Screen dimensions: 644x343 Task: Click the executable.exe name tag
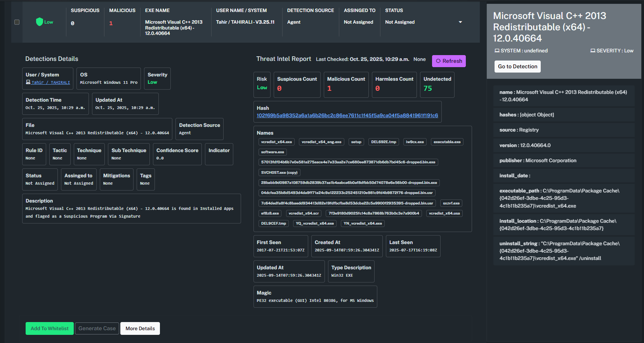447,142
